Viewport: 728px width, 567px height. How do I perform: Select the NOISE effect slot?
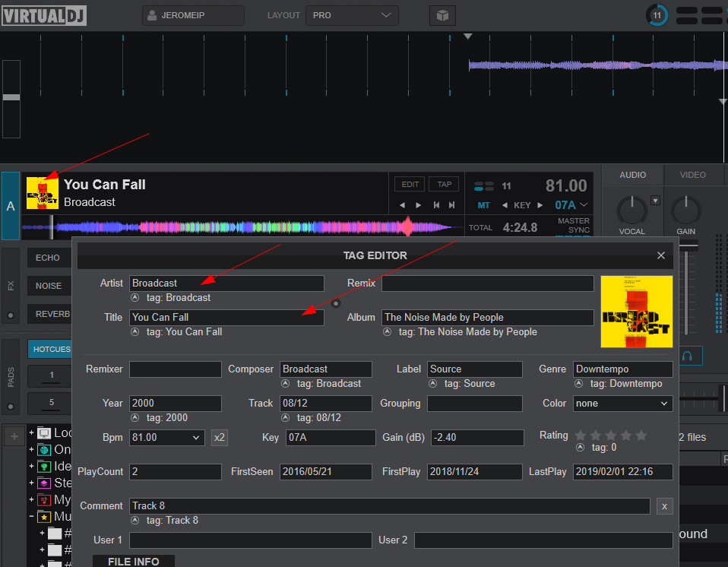[49, 286]
